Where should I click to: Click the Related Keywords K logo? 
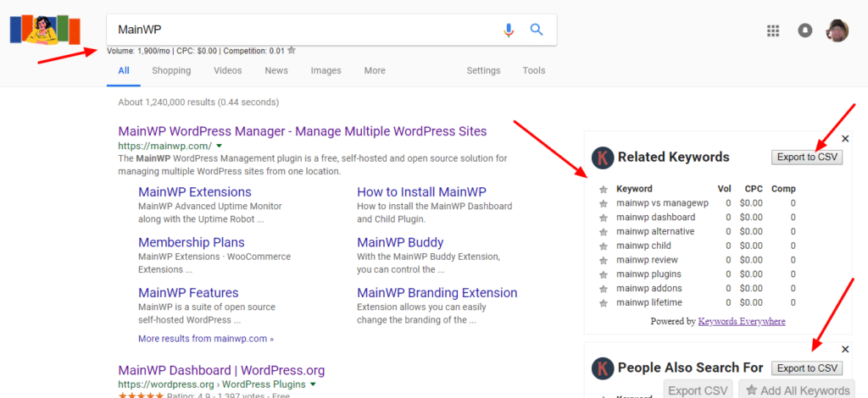click(603, 158)
